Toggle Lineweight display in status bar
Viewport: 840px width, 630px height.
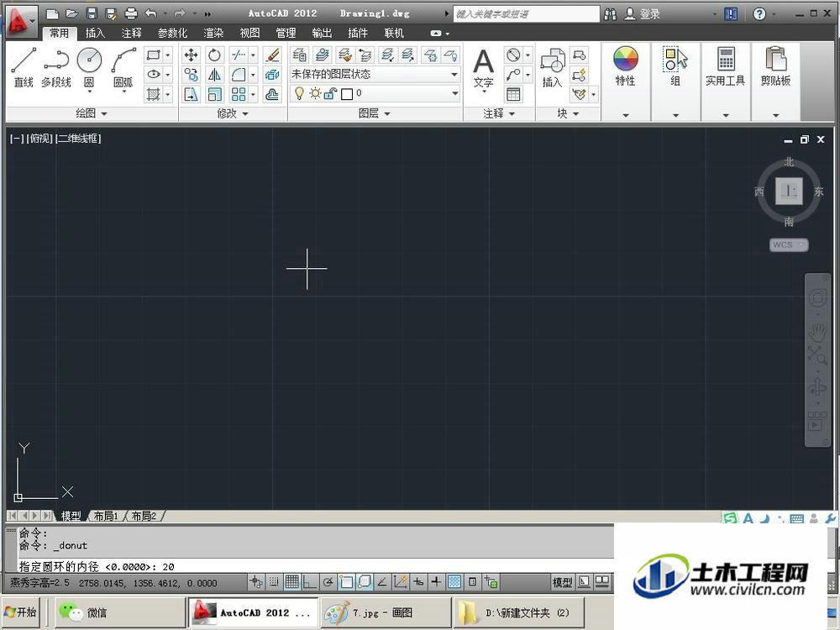coord(436,582)
